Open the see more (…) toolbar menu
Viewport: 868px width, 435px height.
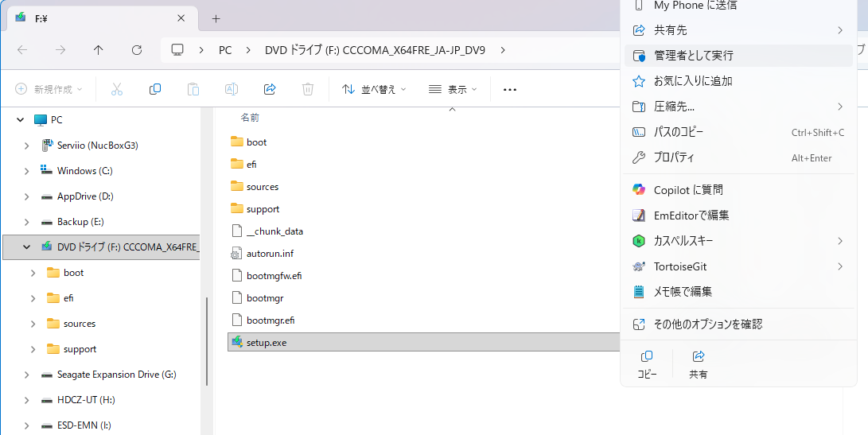coord(510,89)
